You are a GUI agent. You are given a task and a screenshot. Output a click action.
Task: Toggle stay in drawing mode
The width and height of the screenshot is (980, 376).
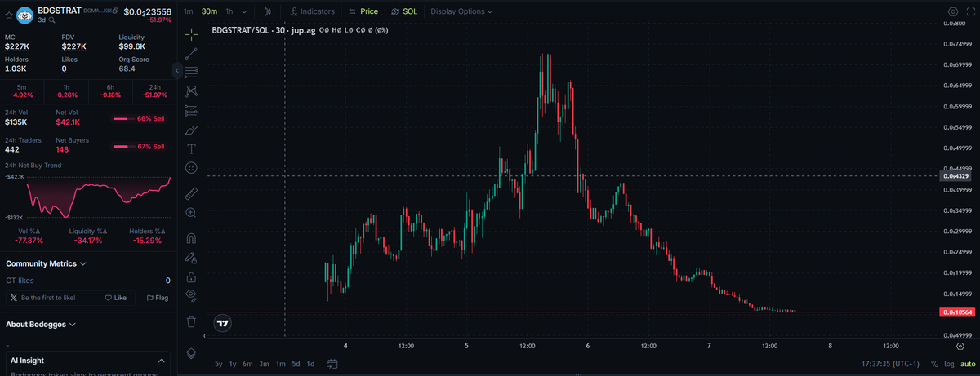[191, 258]
